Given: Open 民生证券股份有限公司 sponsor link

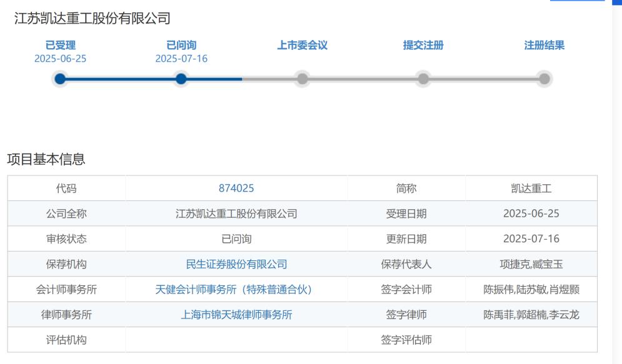Looking at the screenshot, I should click(236, 264).
